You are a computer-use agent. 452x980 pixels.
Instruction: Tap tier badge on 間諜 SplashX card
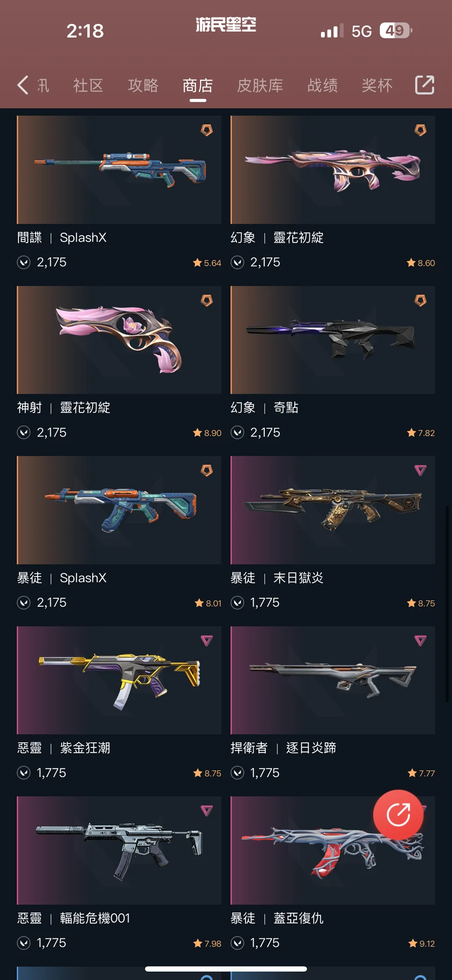207,131
